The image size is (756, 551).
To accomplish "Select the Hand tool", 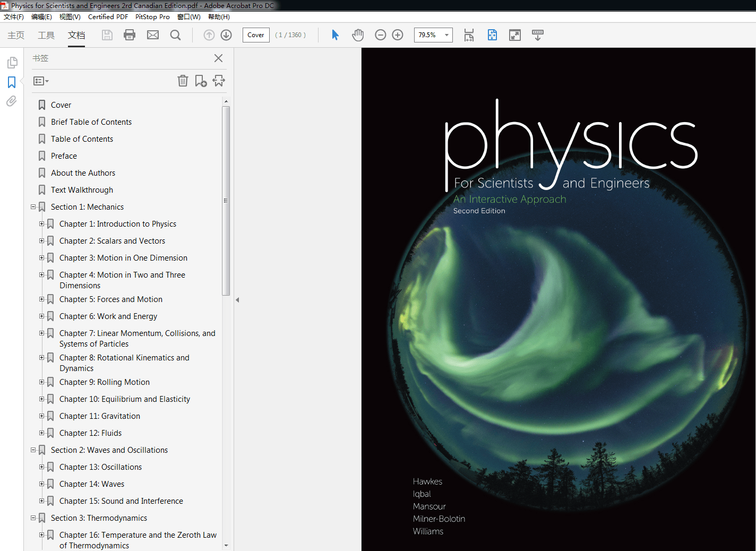I will 358,35.
